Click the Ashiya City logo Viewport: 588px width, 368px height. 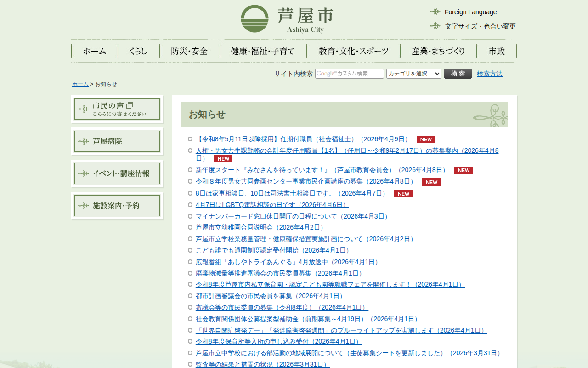click(287, 19)
